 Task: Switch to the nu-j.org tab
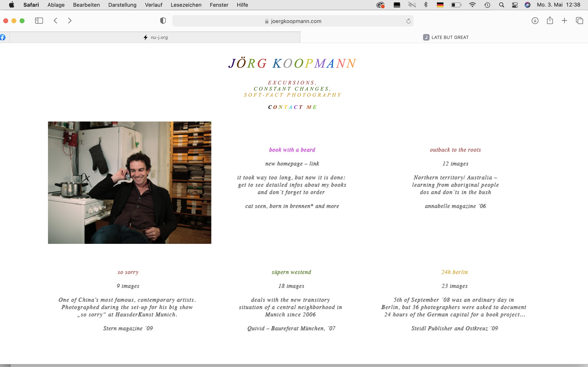coord(156,37)
